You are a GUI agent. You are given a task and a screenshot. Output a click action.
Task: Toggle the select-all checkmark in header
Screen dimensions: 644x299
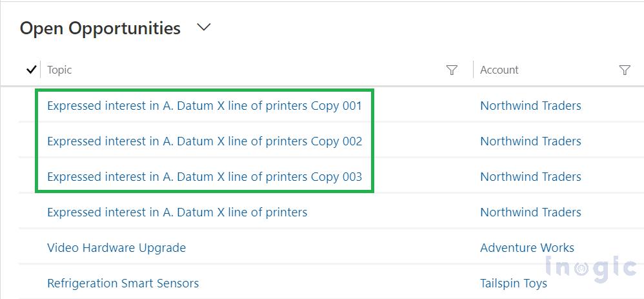tap(31, 70)
